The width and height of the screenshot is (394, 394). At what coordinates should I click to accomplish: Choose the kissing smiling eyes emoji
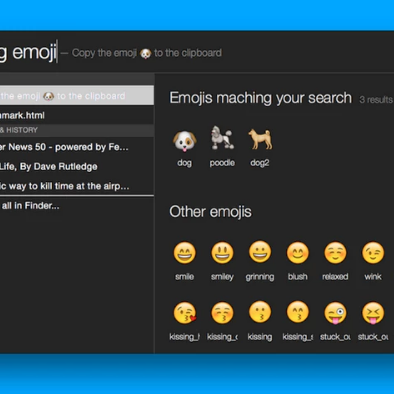pos(298,312)
